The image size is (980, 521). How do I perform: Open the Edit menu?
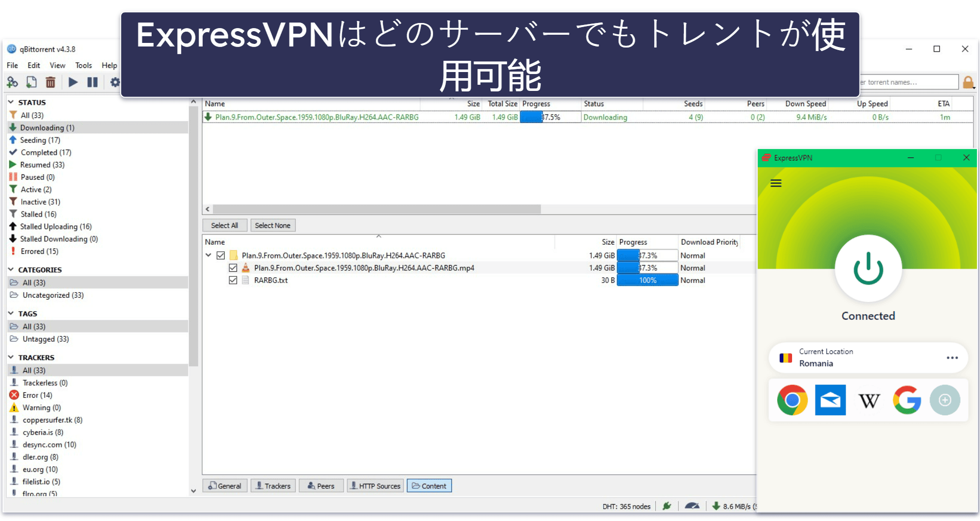34,65
